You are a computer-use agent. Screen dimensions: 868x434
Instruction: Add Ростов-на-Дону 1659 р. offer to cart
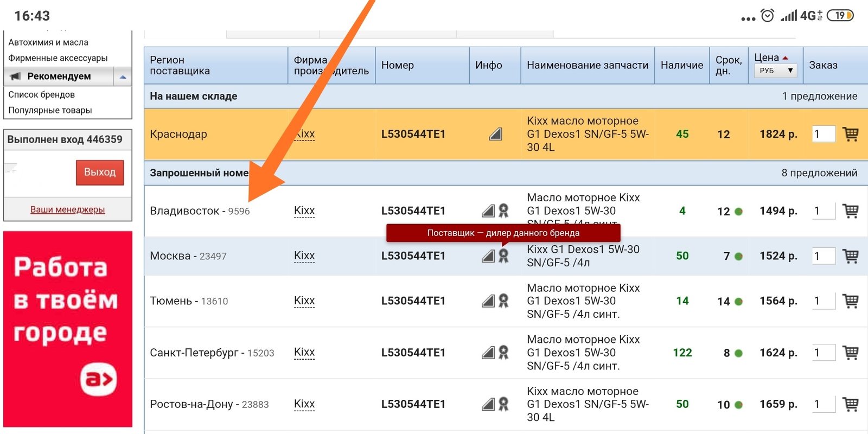(850, 404)
